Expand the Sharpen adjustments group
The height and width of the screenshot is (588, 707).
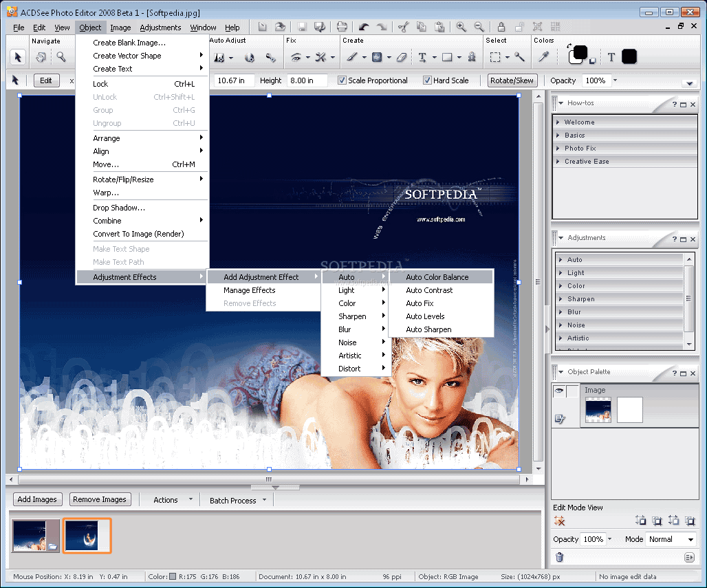[x=561, y=299]
